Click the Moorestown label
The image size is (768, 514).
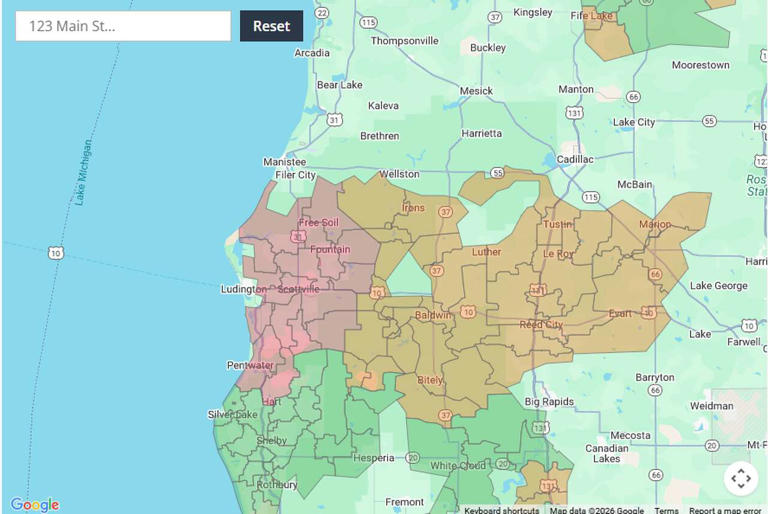[700, 65]
